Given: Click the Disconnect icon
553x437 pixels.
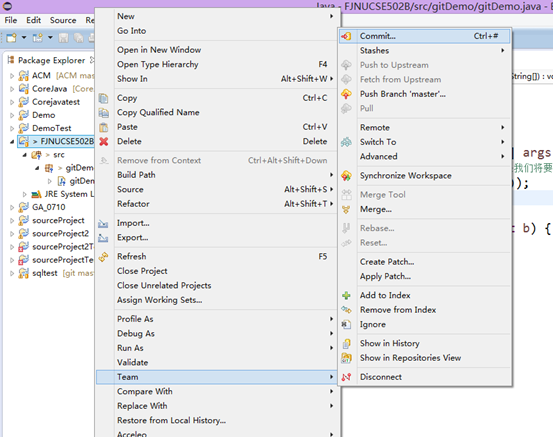Looking at the screenshot, I should [x=346, y=377].
